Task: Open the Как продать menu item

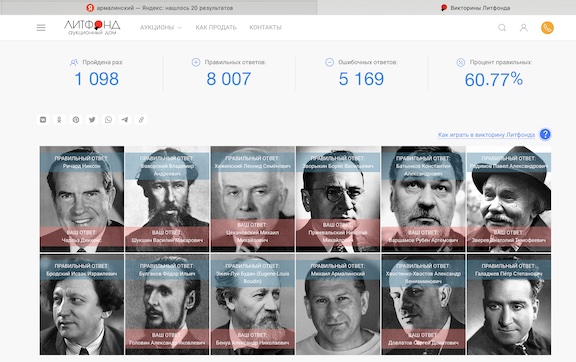Action: 216,28
